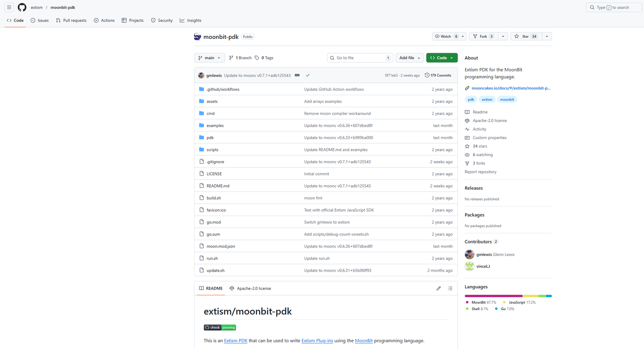Viewport: 644px width, 349px height.
Task: Open the mooncakes.io documentation link
Action: pos(511,88)
